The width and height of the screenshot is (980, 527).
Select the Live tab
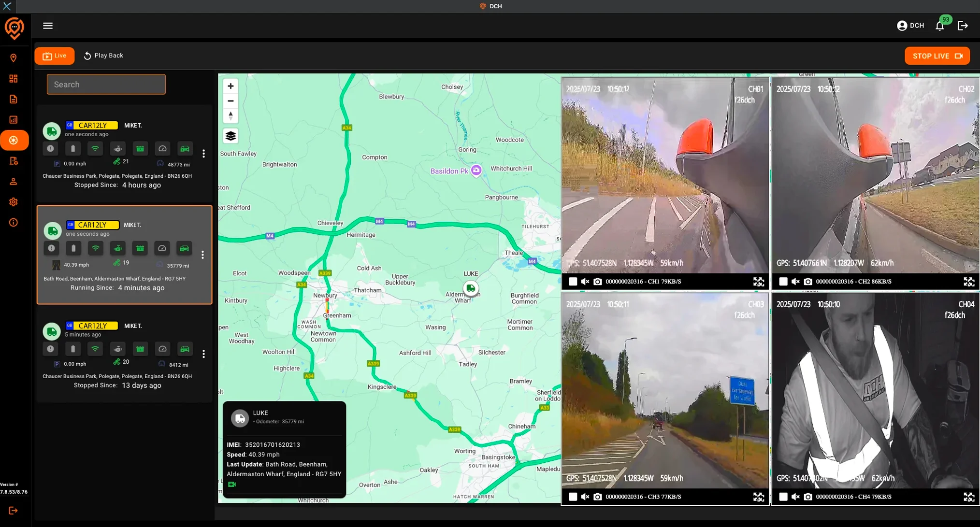click(55, 56)
